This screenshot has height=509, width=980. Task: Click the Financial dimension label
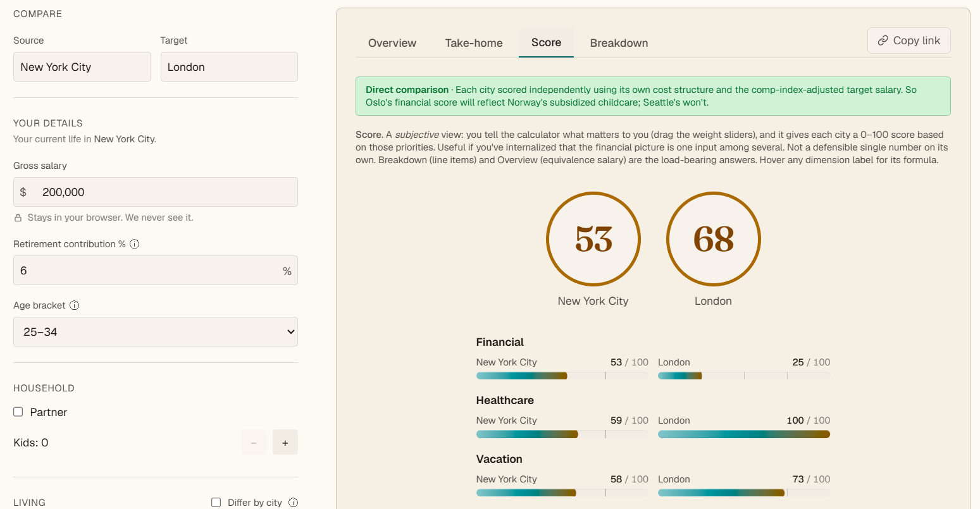[x=500, y=342]
